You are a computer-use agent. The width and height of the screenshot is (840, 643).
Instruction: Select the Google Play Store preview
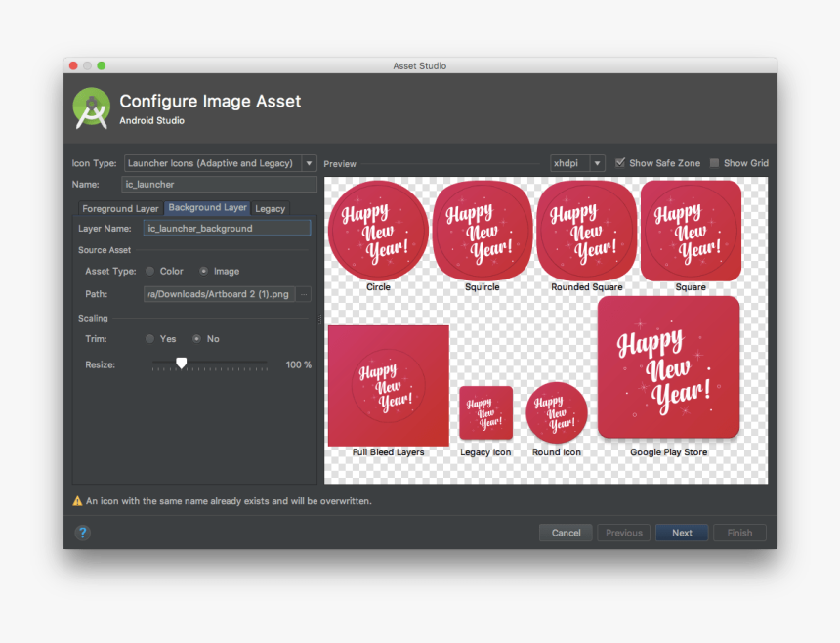click(x=668, y=367)
